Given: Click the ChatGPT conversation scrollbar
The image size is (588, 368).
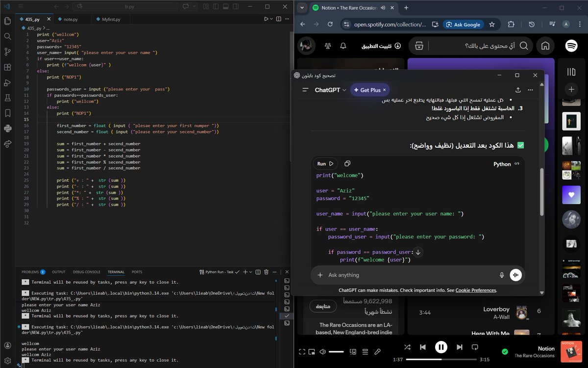Looking at the screenshot, I should tap(541, 192).
